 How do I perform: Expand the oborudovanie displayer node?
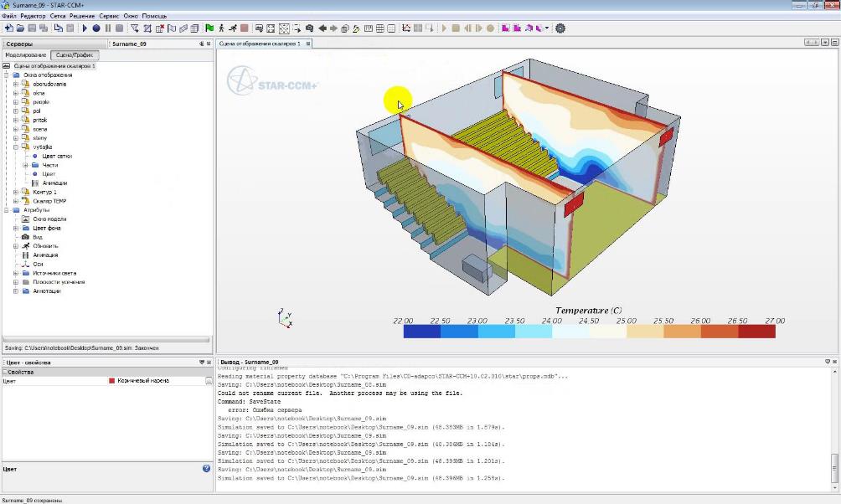[x=15, y=84]
